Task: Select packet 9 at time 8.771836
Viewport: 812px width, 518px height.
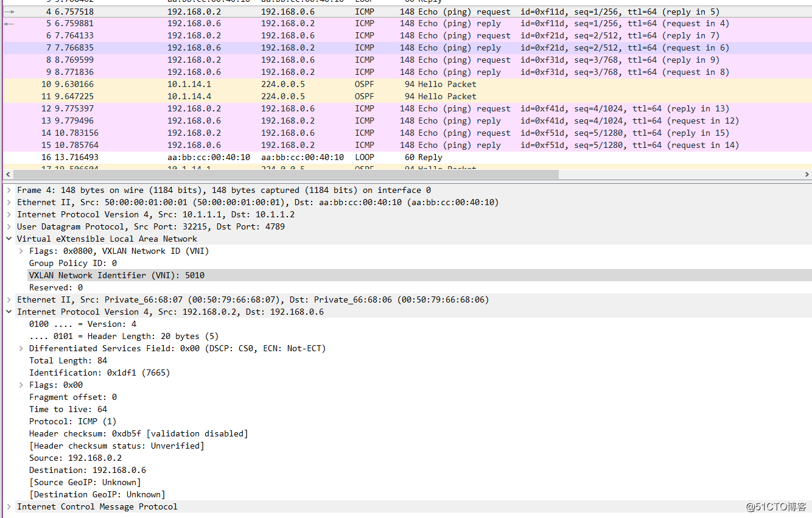Action: point(407,72)
